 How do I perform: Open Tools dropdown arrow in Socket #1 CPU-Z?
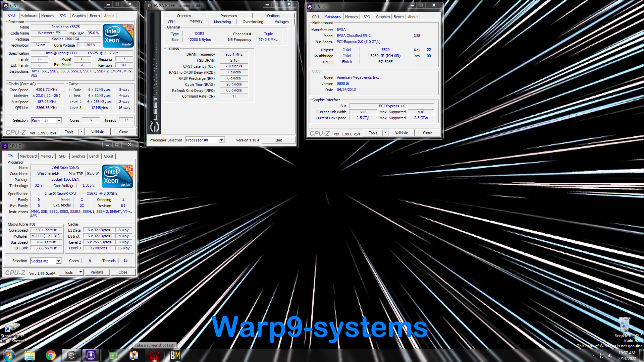click(81, 132)
